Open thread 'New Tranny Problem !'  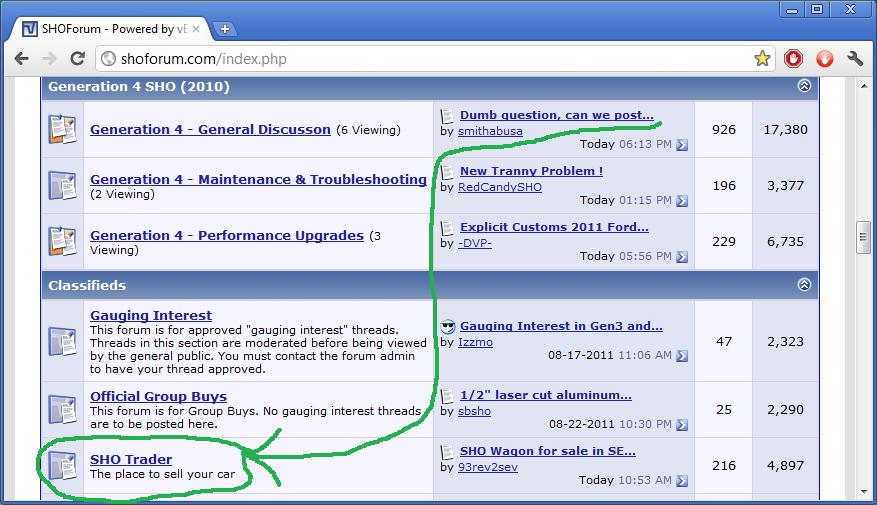coord(531,171)
